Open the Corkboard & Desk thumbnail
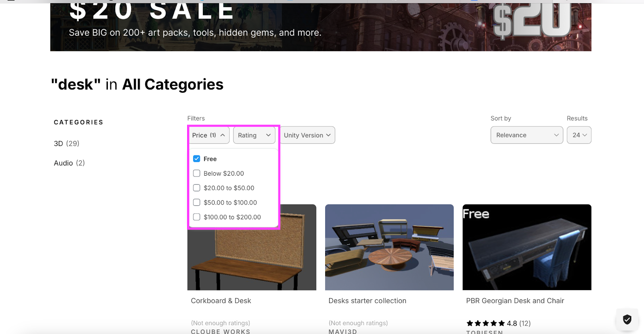 tap(252, 247)
